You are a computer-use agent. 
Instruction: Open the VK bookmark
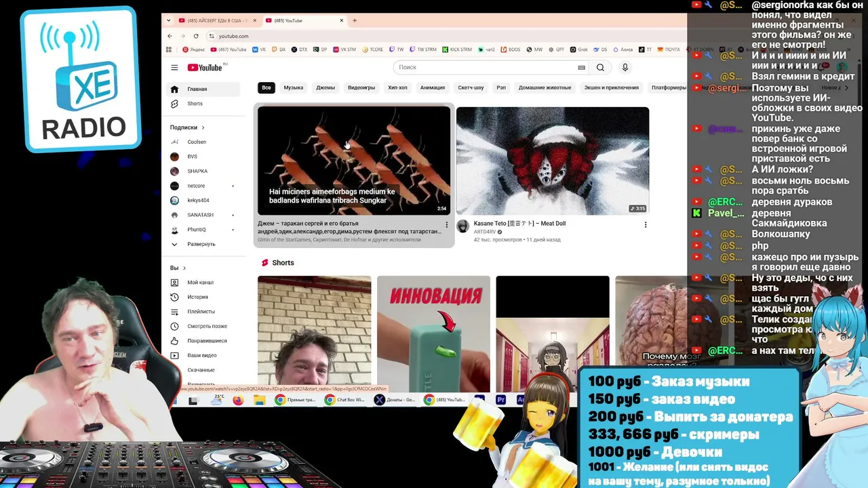tap(259, 49)
